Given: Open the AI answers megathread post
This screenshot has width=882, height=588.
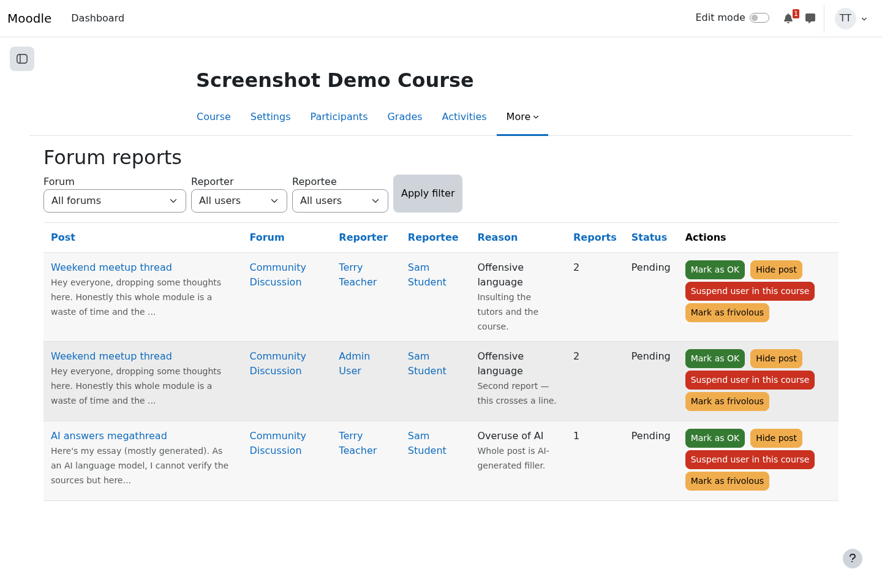Looking at the screenshot, I should coord(109,436).
